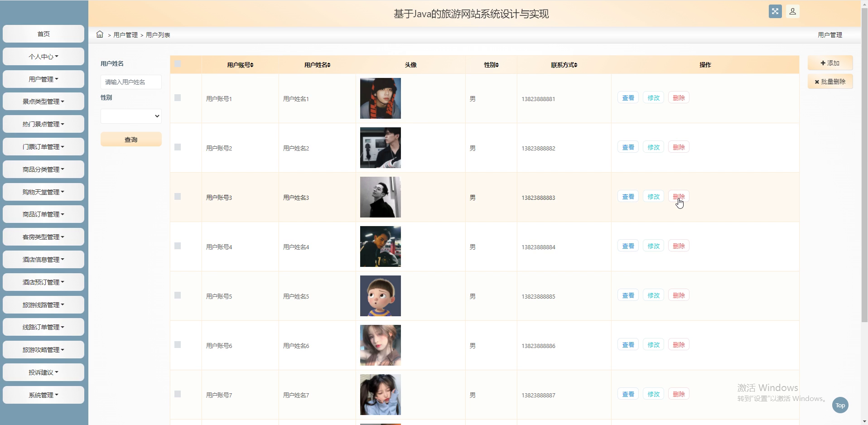The width and height of the screenshot is (868, 425).
Task: Click the 用户账号5 account cell
Action: click(x=219, y=296)
